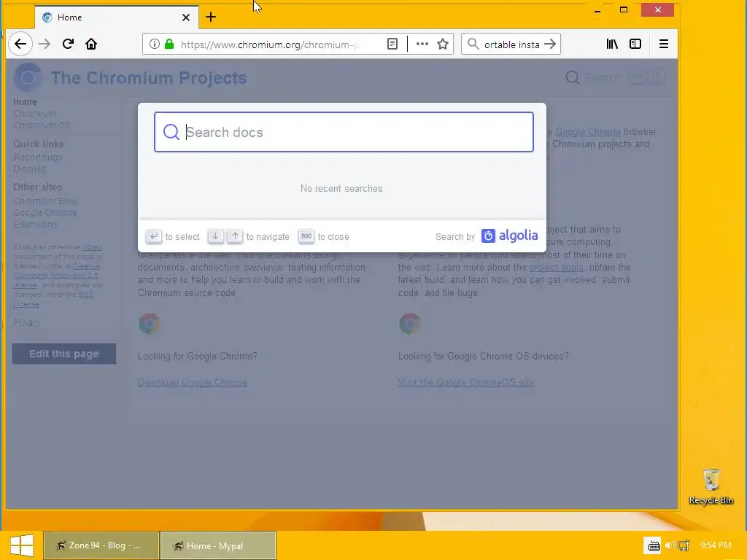
Task: Click the green padlock security icon
Action: click(x=169, y=44)
